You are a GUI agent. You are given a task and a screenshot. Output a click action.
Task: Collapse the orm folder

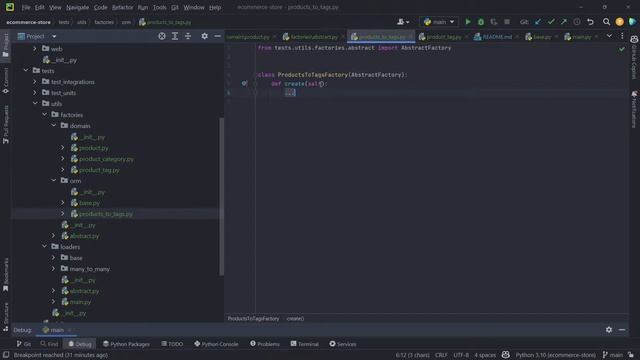pyautogui.click(x=53, y=180)
